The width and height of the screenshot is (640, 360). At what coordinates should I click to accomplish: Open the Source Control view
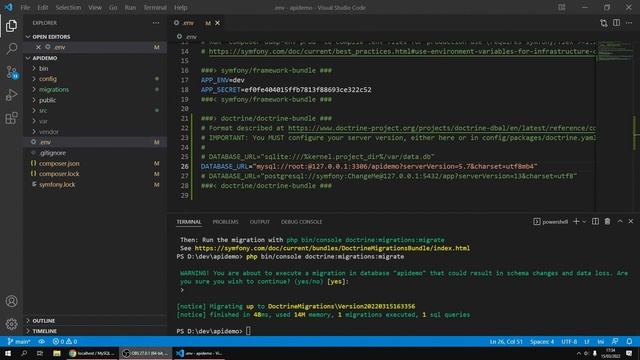pyautogui.click(x=11, y=72)
